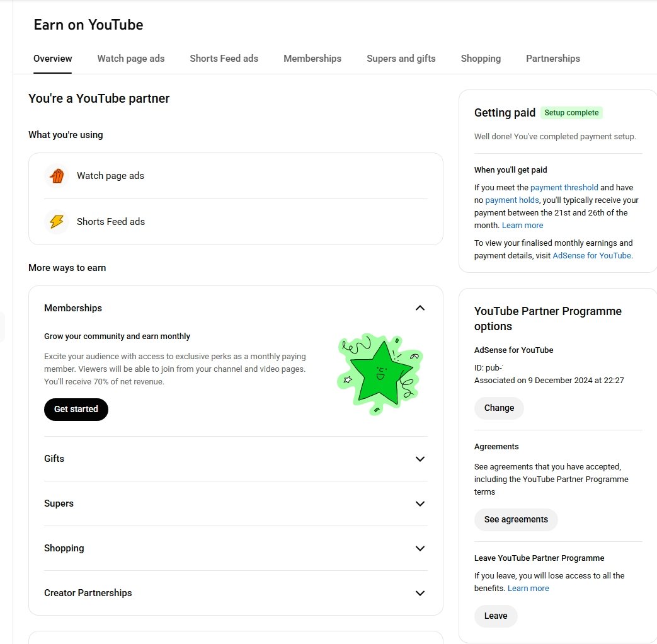This screenshot has width=657, height=644.
Task: Click the Setup complete status badge
Action: tap(571, 113)
